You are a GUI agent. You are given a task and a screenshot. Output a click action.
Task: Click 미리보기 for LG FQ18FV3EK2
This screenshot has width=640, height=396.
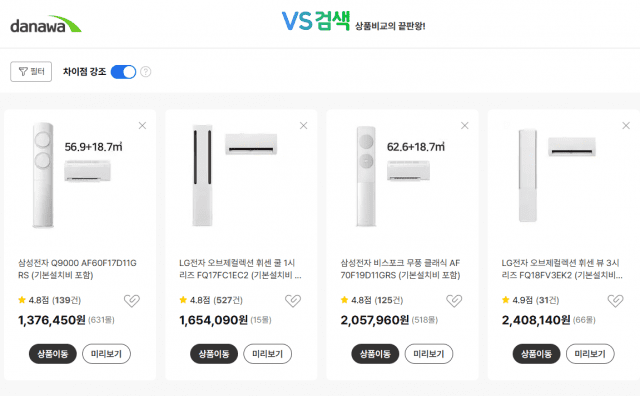[590, 354]
